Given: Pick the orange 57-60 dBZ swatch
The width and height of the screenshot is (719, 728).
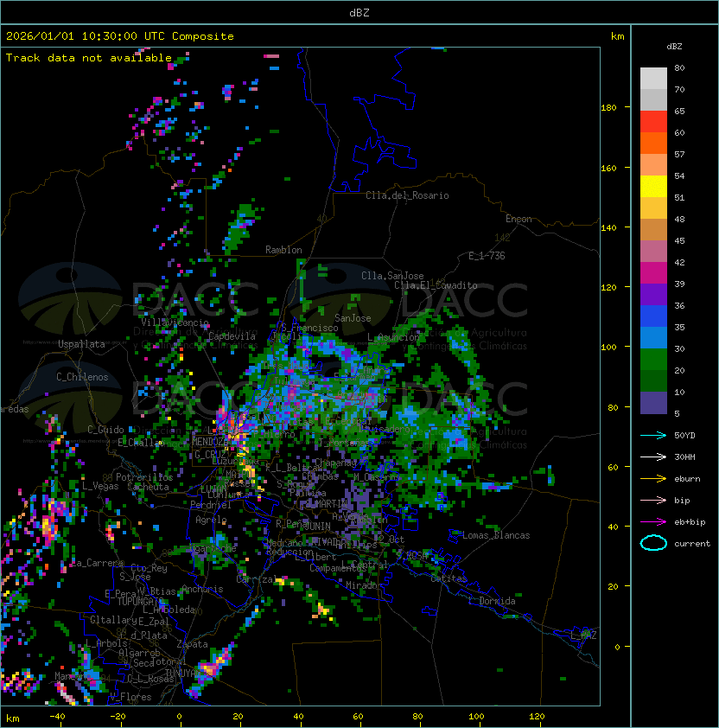Looking at the screenshot, I should pyautogui.click(x=653, y=143).
